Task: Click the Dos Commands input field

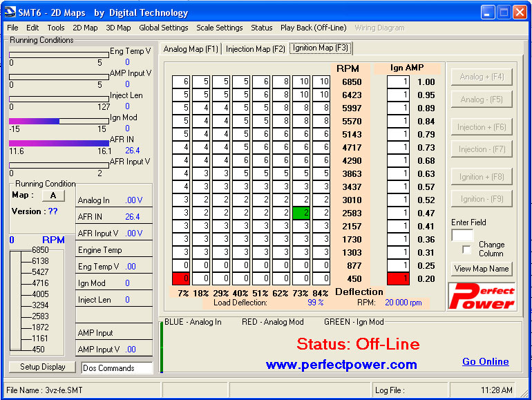Action: 117,368
